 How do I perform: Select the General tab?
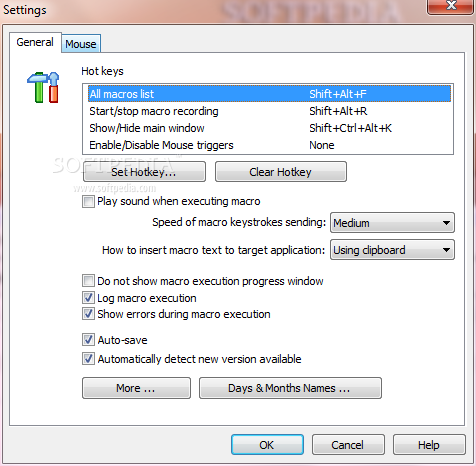[35, 42]
